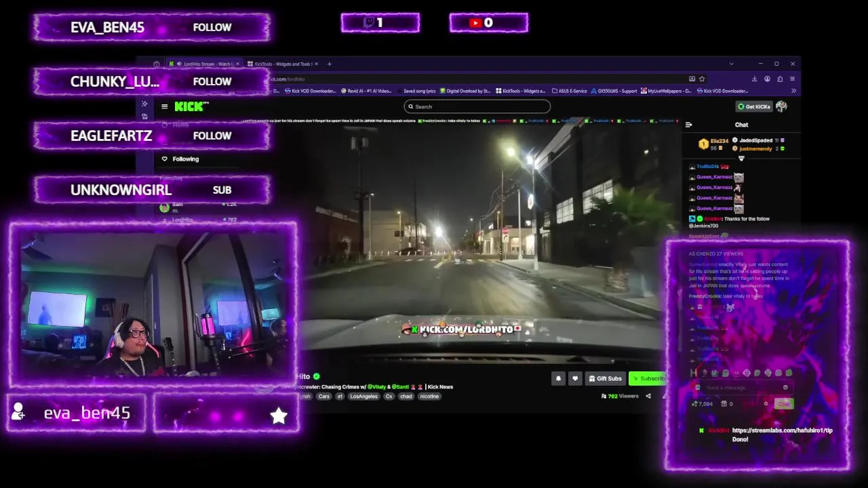The height and width of the screenshot is (488, 868).
Task: Close the LordHito Stream tab
Action: coord(237,64)
